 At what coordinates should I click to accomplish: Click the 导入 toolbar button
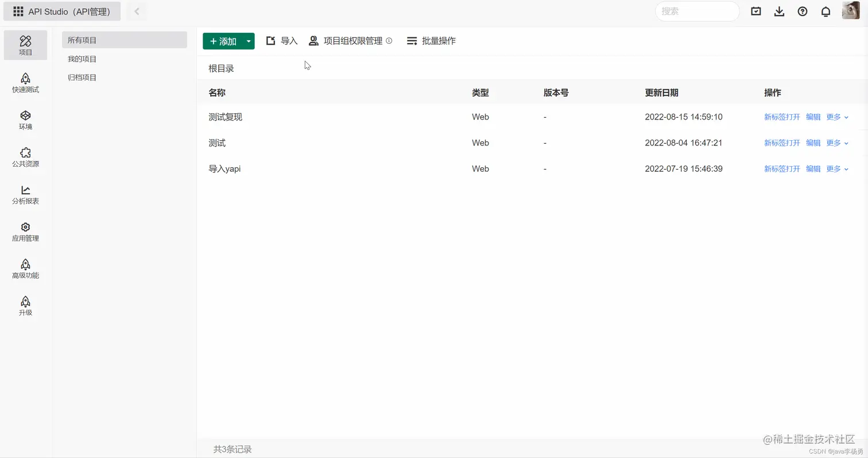click(282, 41)
